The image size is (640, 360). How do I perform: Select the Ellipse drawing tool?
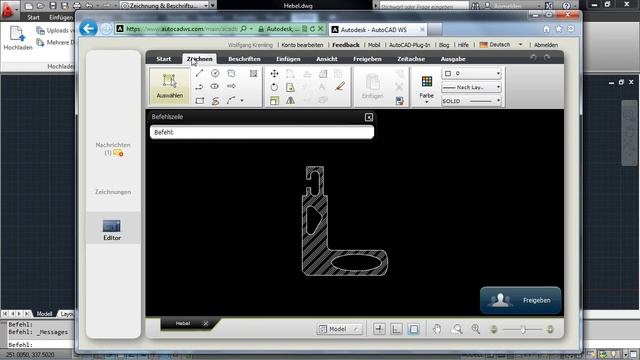tap(215, 87)
